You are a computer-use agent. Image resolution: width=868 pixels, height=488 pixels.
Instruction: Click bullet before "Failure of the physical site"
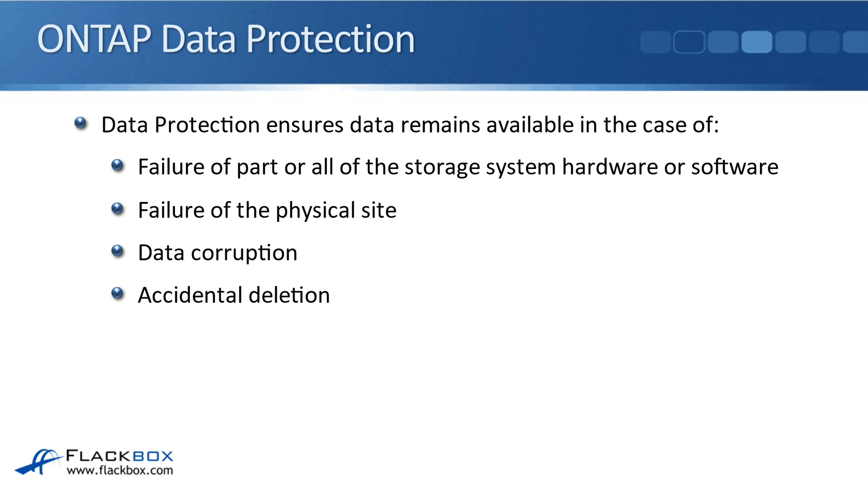pyautogui.click(x=117, y=209)
